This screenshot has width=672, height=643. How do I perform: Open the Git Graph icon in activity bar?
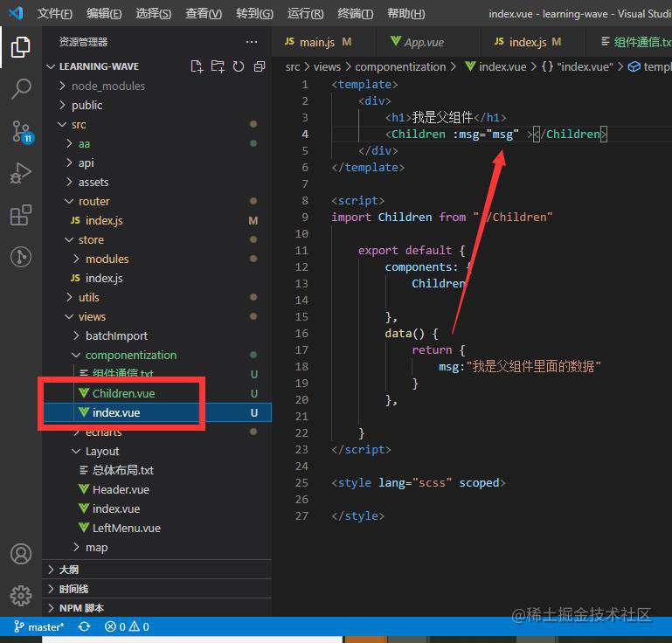click(x=21, y=257)
